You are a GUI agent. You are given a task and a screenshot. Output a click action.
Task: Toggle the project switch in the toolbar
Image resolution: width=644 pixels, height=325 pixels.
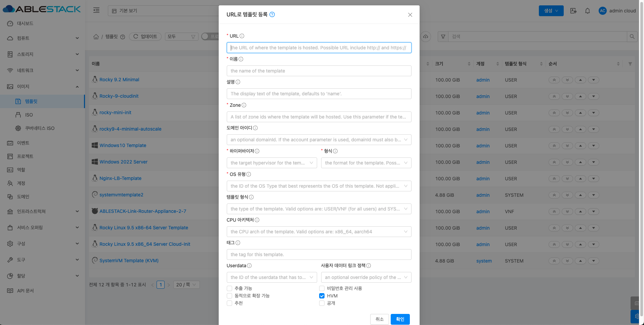click(210, 36)
